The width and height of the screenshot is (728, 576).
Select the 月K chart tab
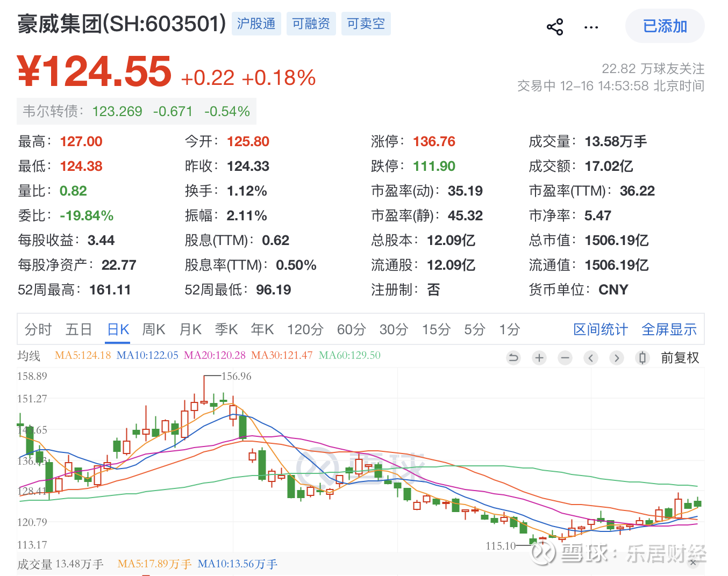(190, 329)
